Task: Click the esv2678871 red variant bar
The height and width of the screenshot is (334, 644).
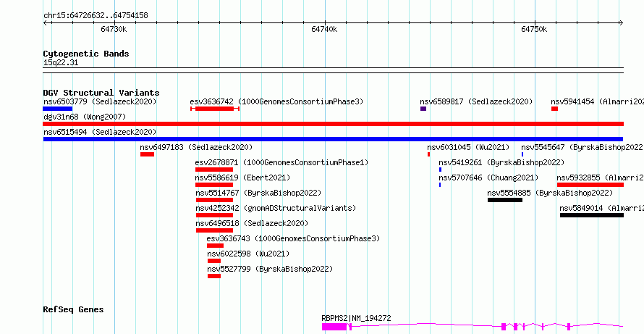Action: (214, 170)
